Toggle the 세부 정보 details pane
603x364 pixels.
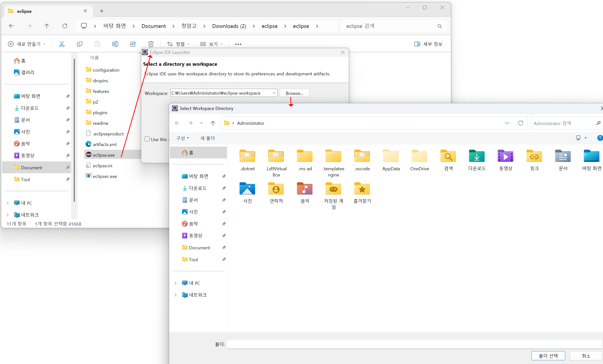click(428, 44)
